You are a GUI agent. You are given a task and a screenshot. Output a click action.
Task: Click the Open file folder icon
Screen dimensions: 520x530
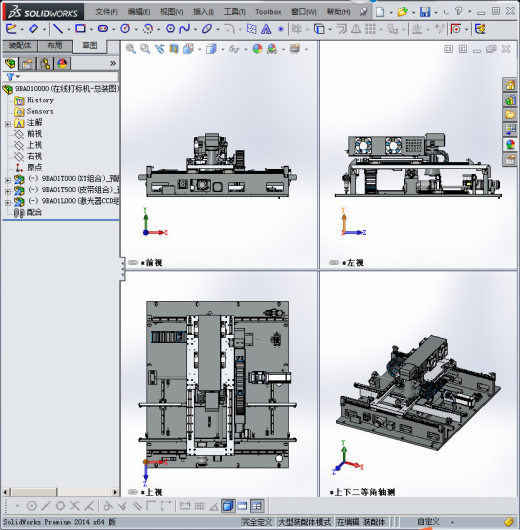click(402, 12)
